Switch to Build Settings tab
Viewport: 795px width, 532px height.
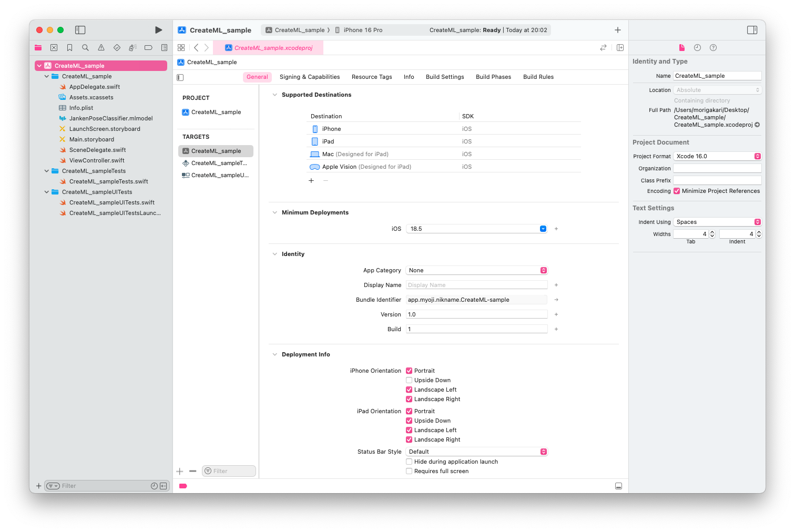click(445, 77)
